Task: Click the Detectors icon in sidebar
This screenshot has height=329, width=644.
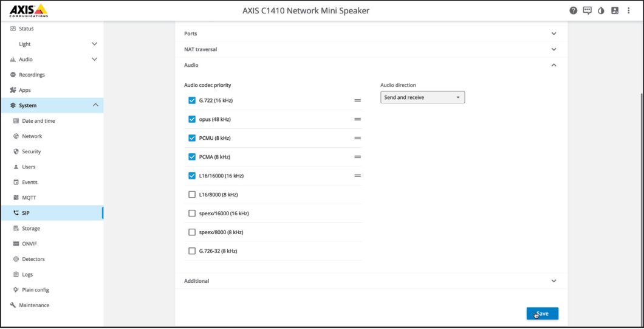Action: [16, 259]
